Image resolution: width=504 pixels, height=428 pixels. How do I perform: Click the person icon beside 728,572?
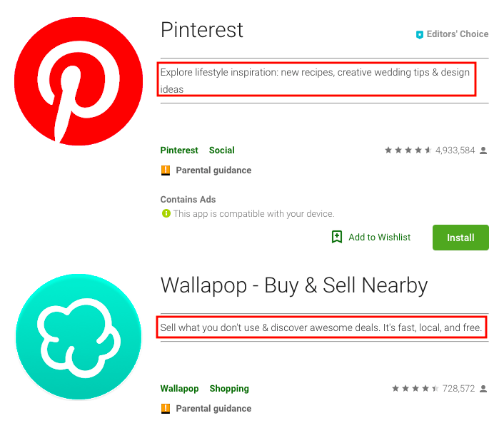point(483,389)
